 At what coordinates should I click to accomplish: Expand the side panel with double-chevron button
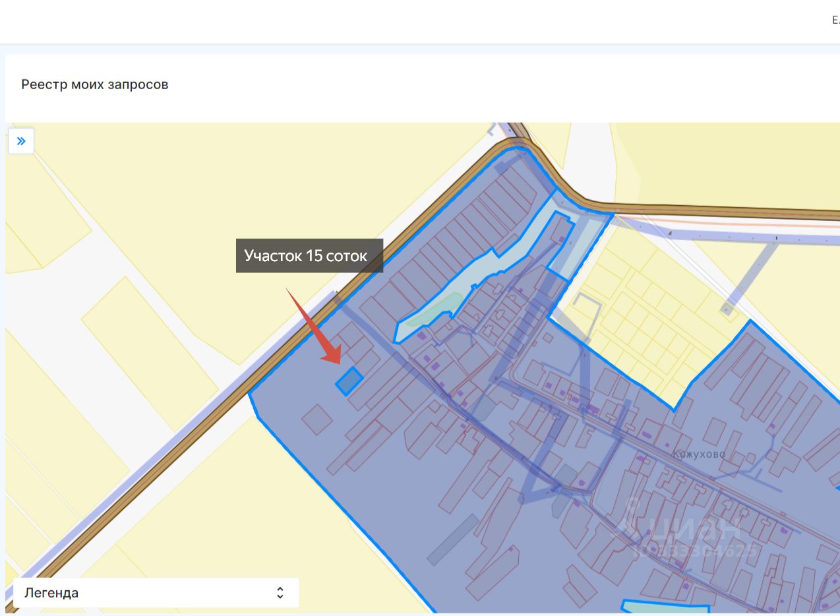point(21,141)
